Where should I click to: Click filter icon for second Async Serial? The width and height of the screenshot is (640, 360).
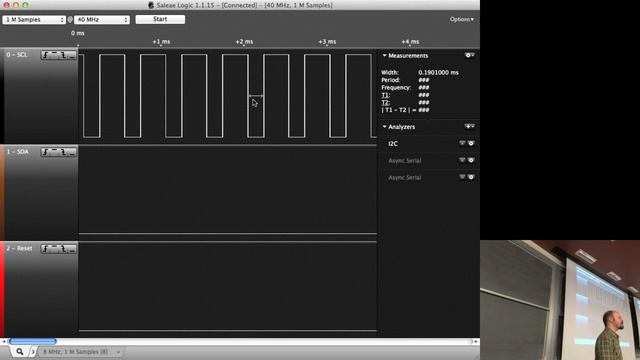point(462,177)
